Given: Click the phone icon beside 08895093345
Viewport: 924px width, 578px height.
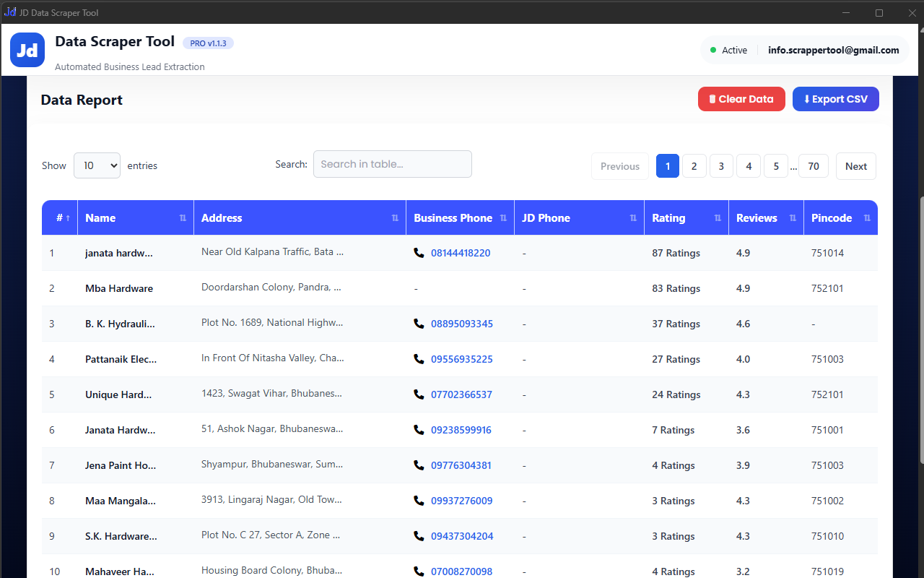Looking at the screenshot, I should click(419, 324).
